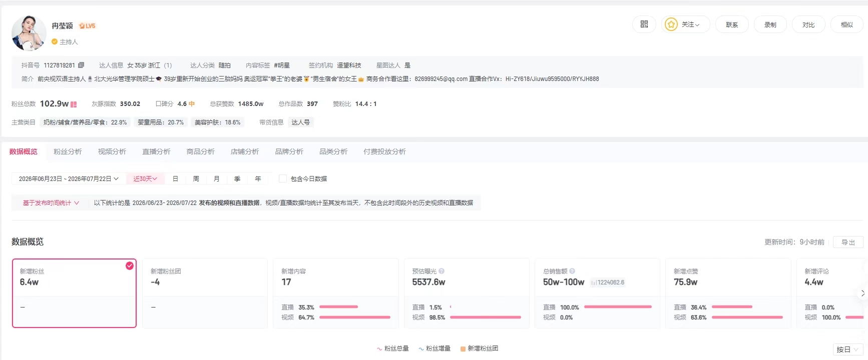Copy the Douyin ID 1127819281
The height and width of the screenshot is (360, 868).
pos(81,65)
